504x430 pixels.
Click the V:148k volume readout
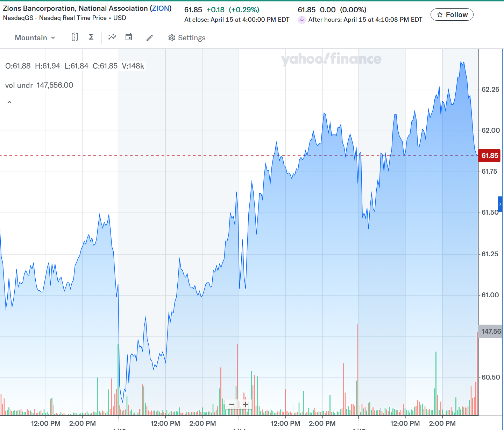(133, 66)
